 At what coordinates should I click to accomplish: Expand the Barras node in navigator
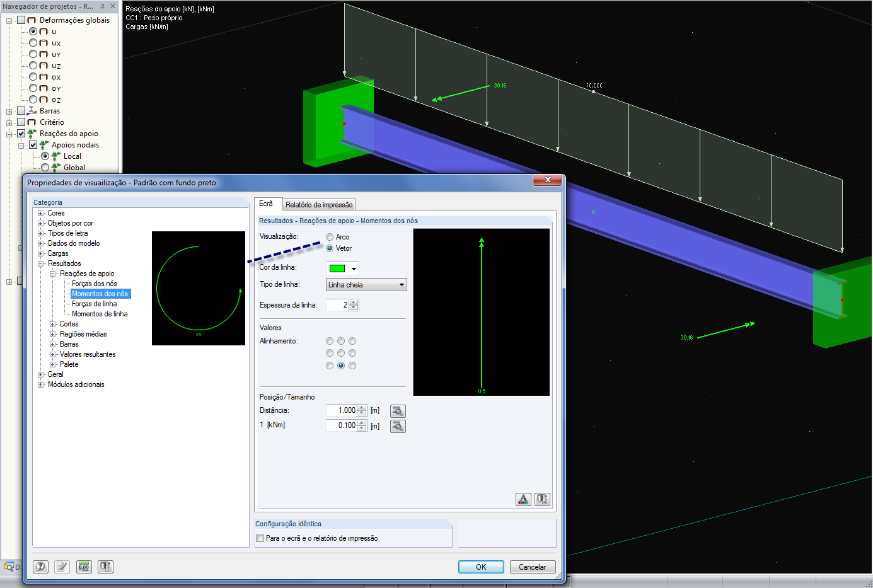pyautogui.click(x=9, y=112)
